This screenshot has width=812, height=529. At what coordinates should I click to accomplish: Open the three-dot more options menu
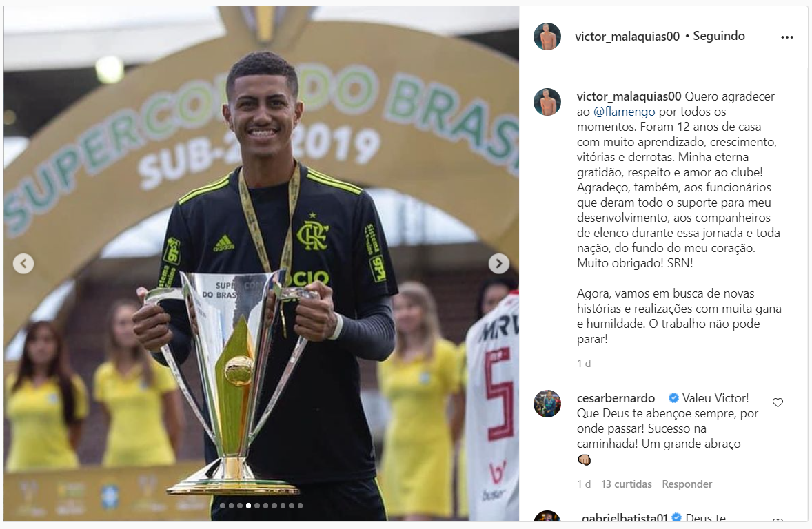[x=786, y=37]
